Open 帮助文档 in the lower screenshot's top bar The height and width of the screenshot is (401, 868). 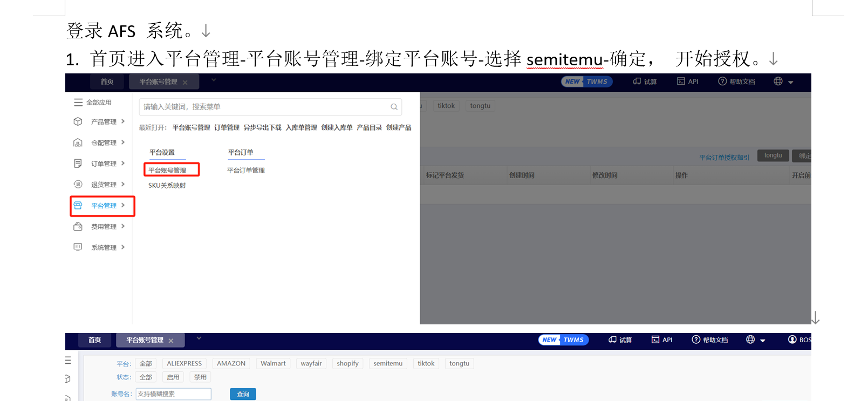coord(710,340)
